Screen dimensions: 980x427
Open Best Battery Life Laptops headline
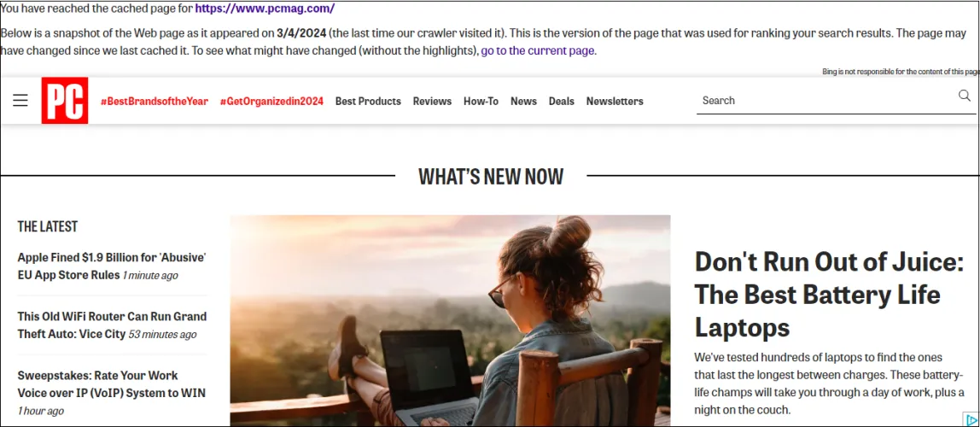click(x=830, y=295)
